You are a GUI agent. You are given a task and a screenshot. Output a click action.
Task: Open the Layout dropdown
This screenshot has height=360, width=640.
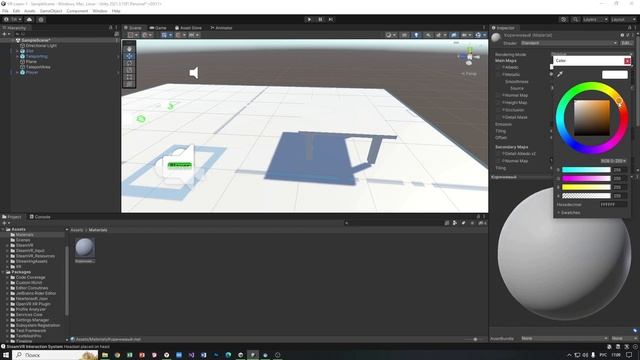pos(623,19)
